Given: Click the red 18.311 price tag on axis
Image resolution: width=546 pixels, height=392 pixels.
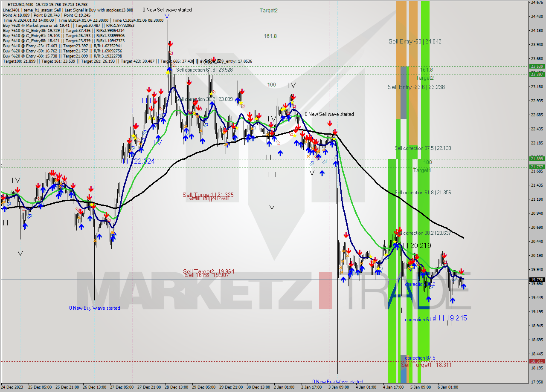Looking at the screenshot, I should tap(537, 361).
